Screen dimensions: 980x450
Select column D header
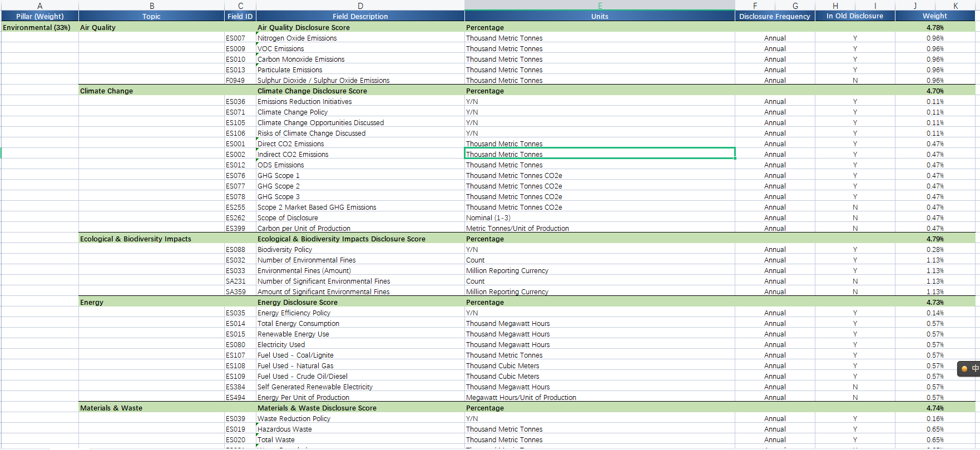(360, 6)
